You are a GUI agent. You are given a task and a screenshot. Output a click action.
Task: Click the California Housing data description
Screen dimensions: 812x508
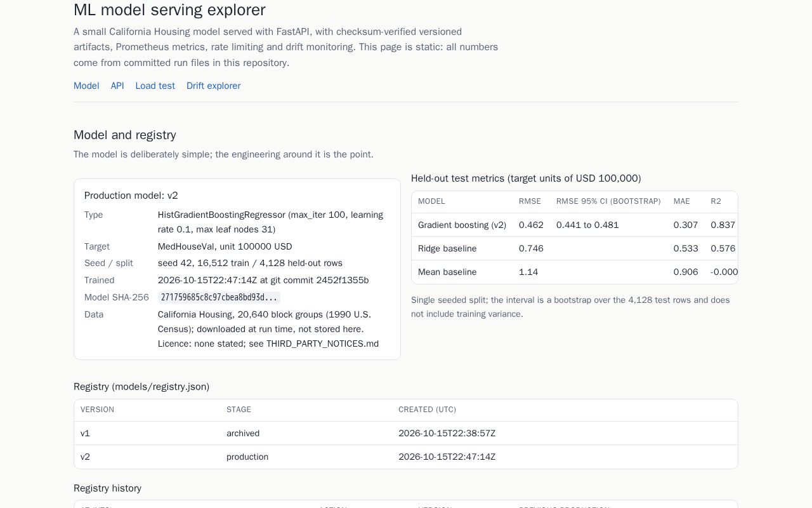point(268,329)
